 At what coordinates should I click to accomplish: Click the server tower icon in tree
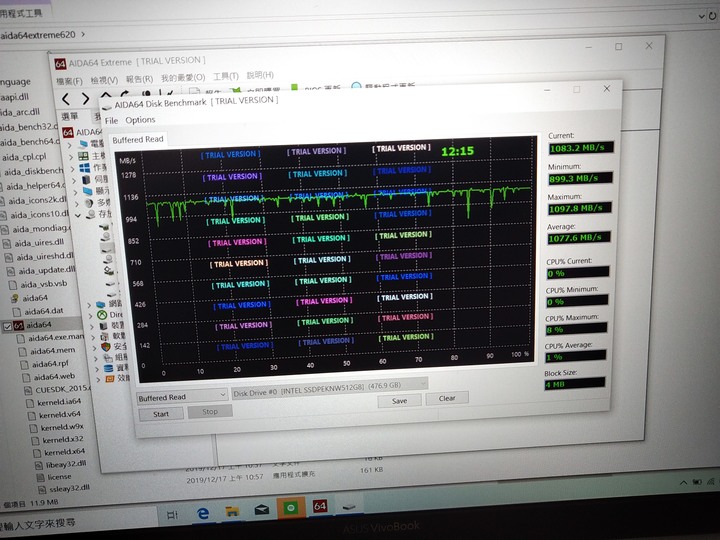pyautogui.click(x=86, y=180)
